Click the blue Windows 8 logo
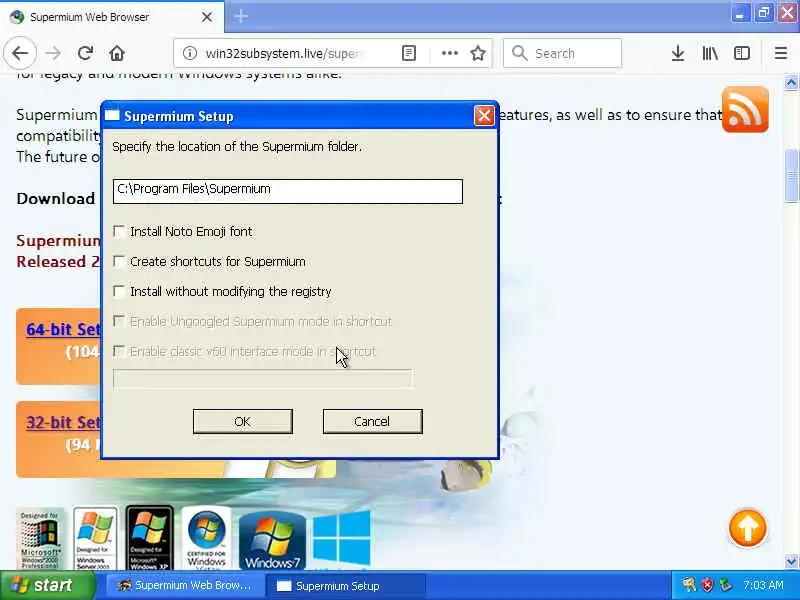Image resolution: width=800 pixels, height=600 pixels. 342,538
